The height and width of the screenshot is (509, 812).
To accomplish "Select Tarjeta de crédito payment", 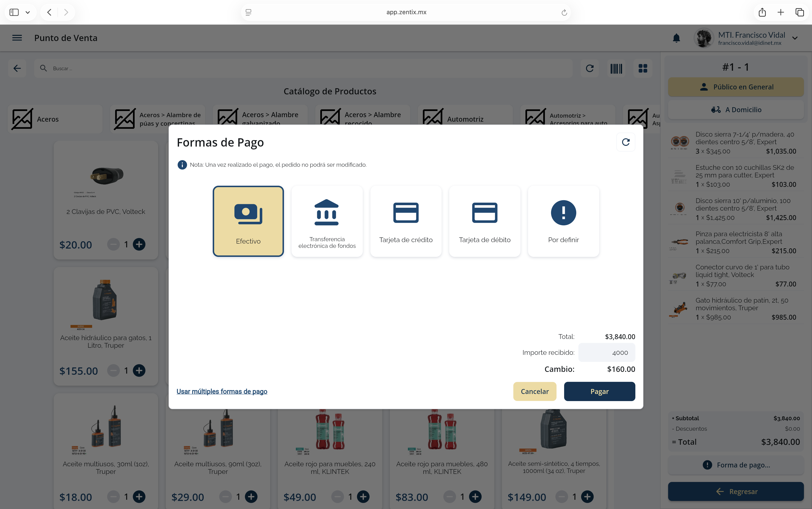I will click(406, 221).
